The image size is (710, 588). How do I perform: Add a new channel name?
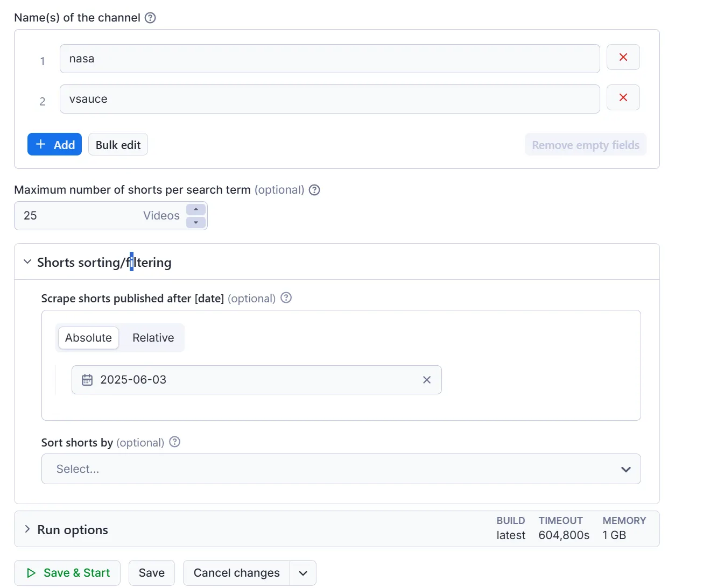coord(54,144)
